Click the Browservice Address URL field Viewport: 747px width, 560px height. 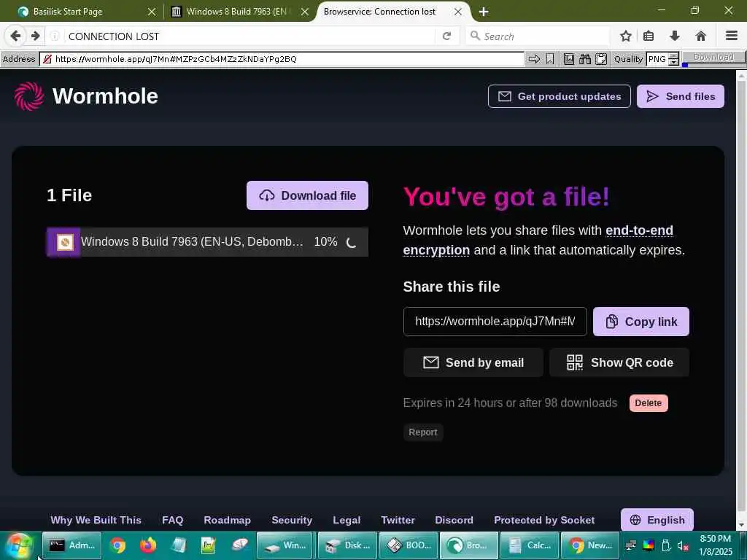pos(282,59)
